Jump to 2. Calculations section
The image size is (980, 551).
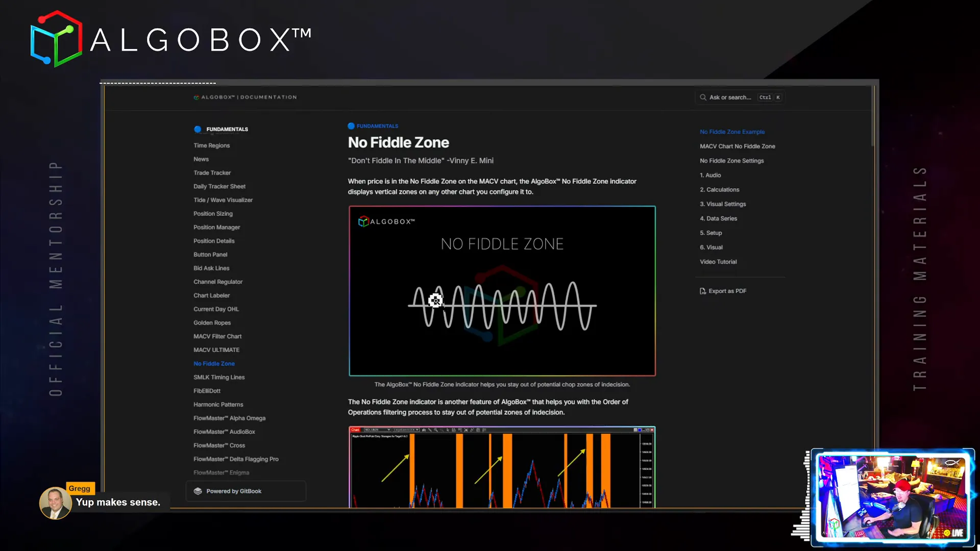(x=719, y=190)
